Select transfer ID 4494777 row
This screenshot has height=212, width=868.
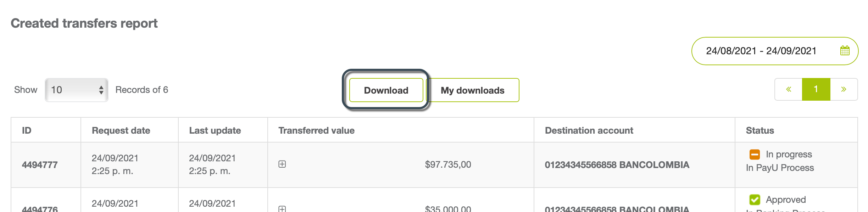[434, 165]
